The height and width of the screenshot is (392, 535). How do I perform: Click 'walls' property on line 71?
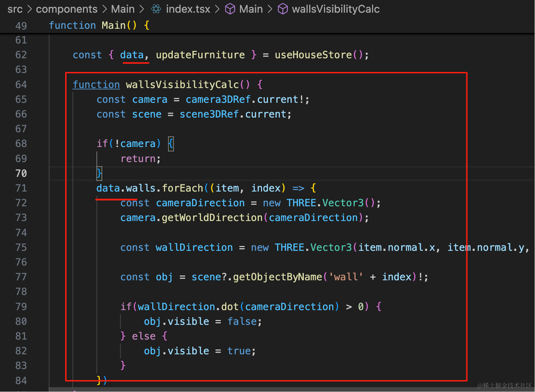pyautogui.click(x=141, y=188)
